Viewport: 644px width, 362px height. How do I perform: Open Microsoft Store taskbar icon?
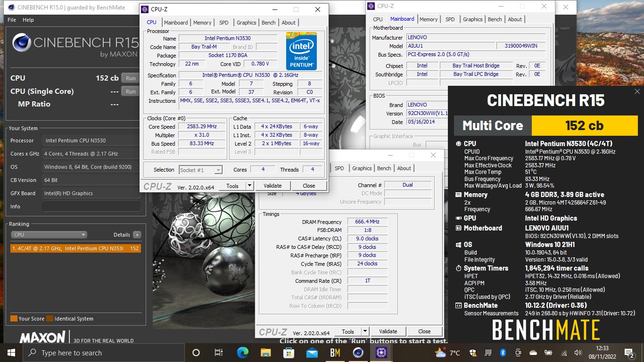pos(289,353)
